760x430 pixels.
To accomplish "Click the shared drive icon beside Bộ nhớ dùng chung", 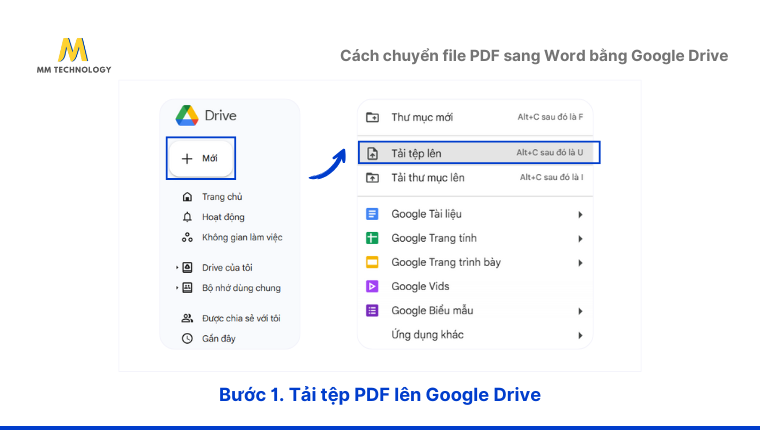I will coord(187,288).
